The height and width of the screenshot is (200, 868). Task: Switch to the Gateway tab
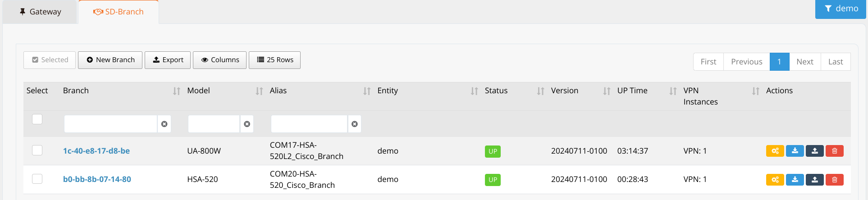pyautogui.click(x=40, y=12)
